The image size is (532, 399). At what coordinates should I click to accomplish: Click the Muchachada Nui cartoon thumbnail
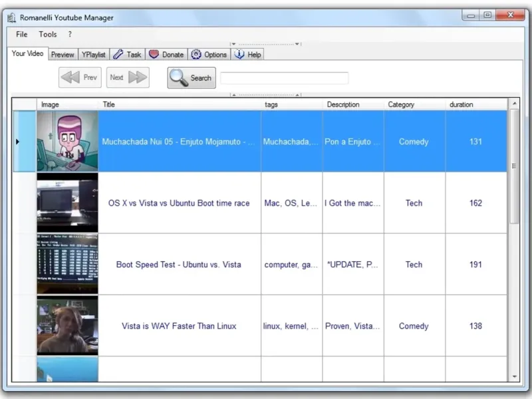pyautogui.click(x=68, y=141)
